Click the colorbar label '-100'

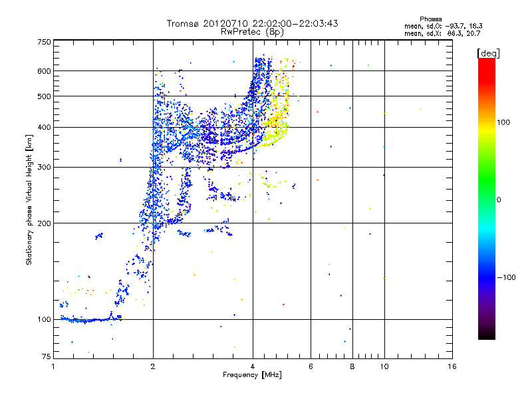coord(507,277)
